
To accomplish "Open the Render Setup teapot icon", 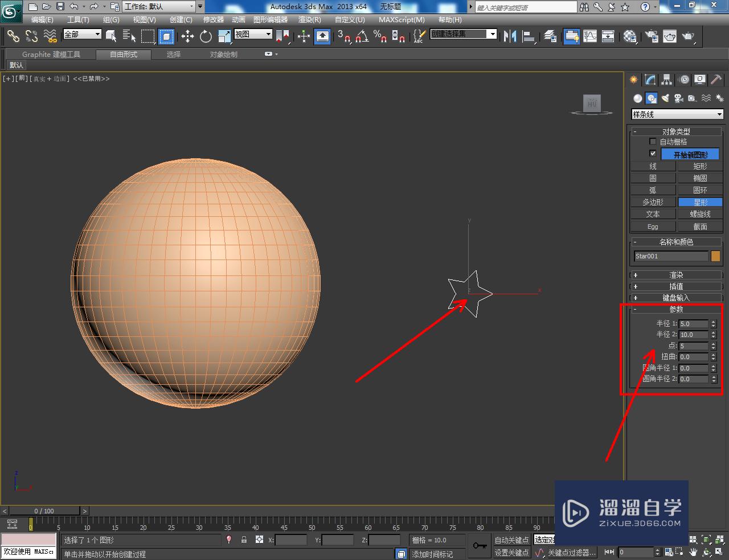I will point(651,36).
